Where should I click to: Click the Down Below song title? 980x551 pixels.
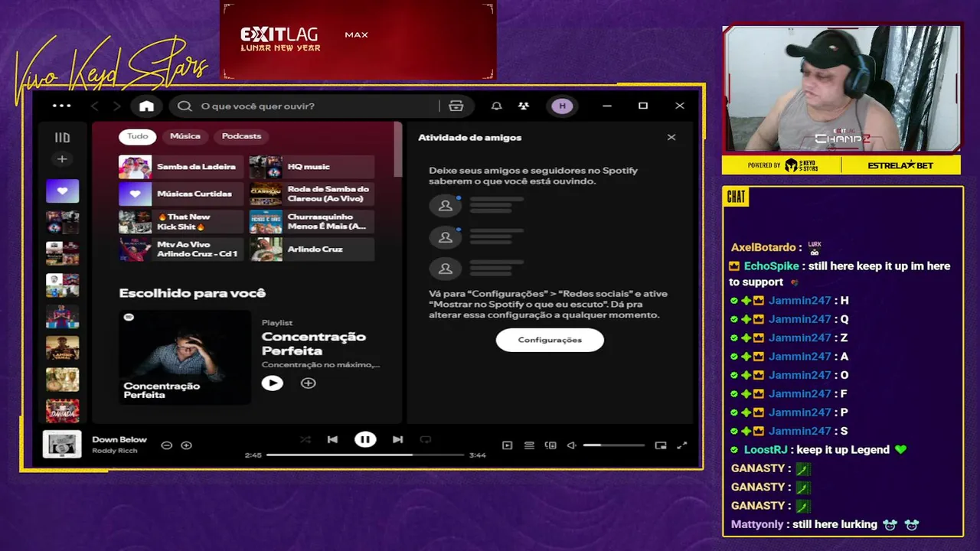coord(119,439)
